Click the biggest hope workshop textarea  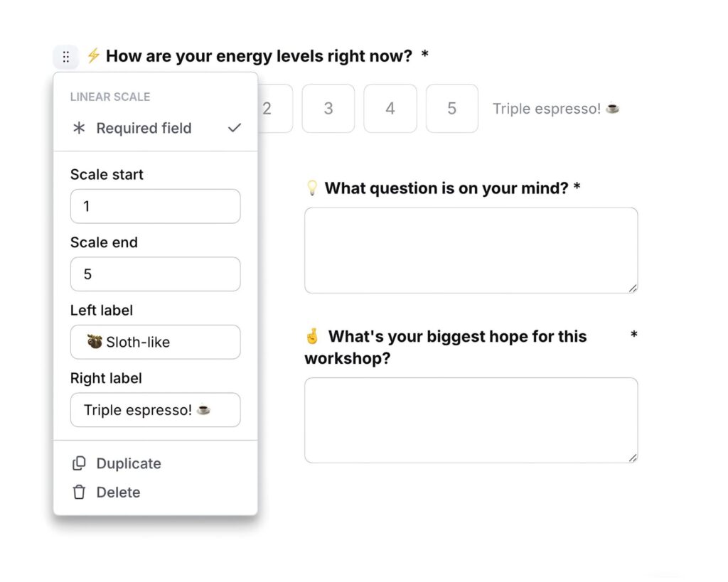coord(471,420)
